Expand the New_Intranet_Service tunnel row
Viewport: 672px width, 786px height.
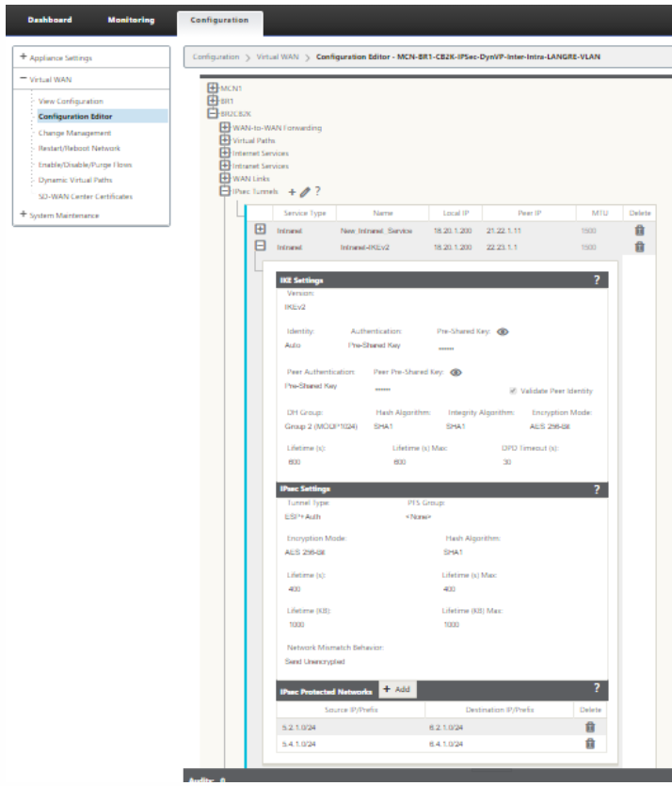(x=260, y=229)
